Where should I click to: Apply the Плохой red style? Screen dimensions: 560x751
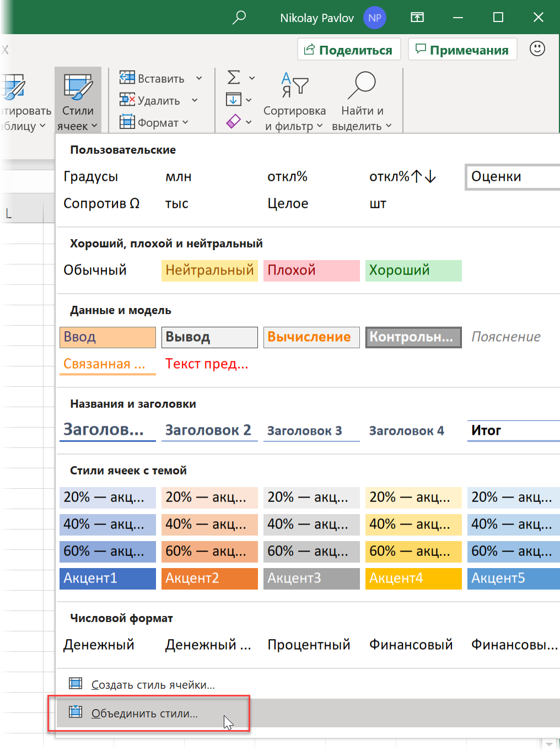coord(311,271)
